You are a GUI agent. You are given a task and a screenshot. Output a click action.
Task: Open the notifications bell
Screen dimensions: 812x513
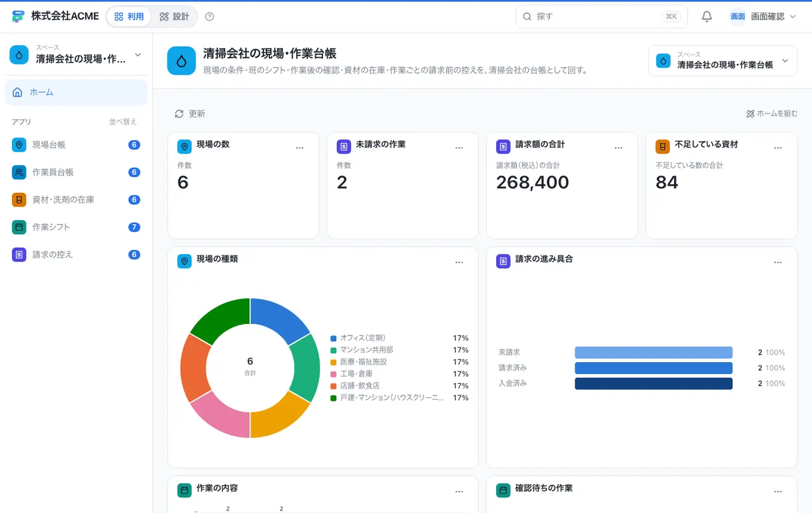707,16
